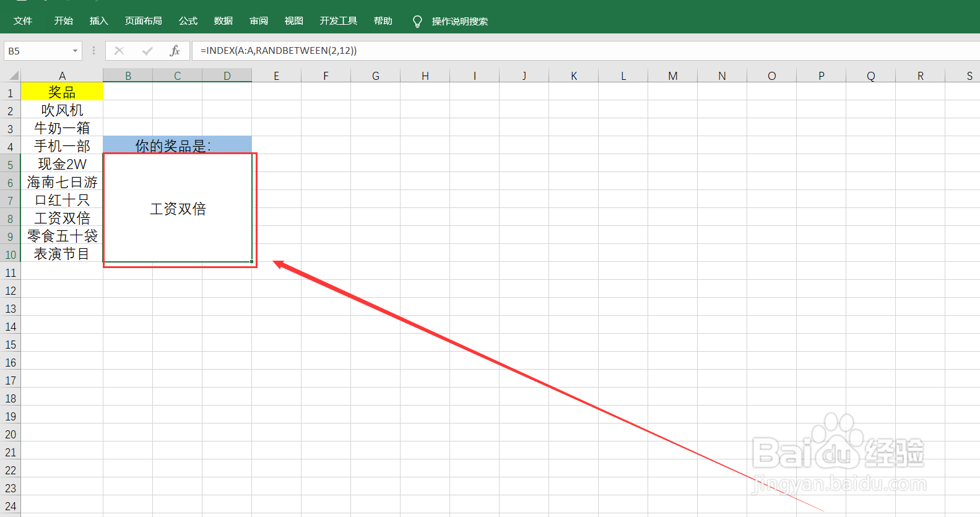Click the fx insert function icon
The image size is (980, 517).
click(175, 51)
